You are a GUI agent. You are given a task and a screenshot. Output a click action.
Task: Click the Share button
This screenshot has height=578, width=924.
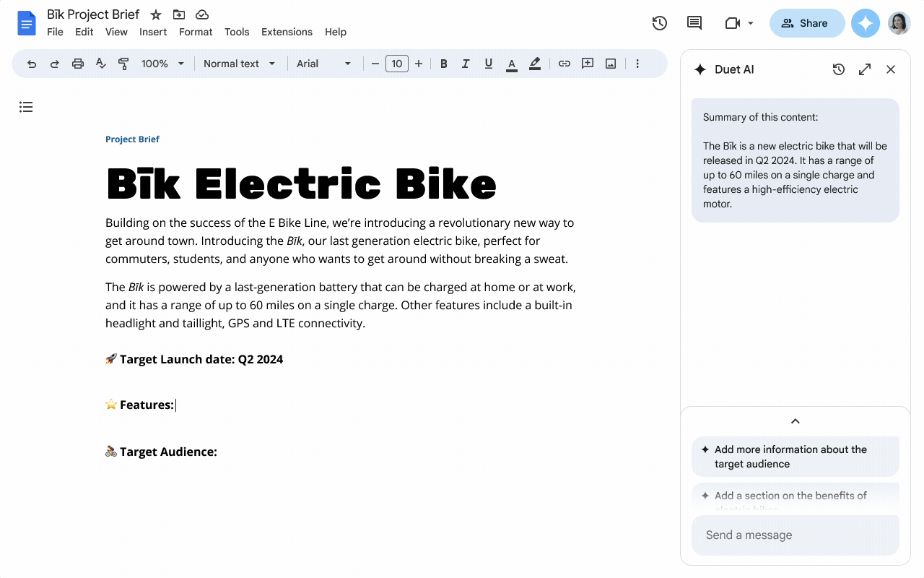pyautogui.click(x=806, y=22)
